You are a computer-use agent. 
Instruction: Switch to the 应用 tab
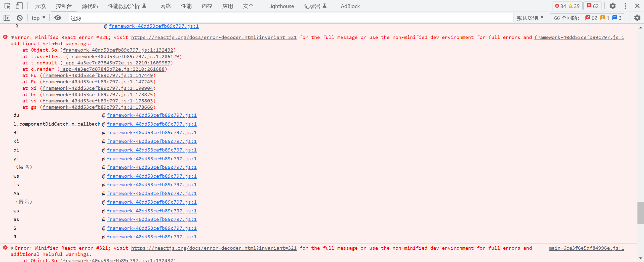pyautogui.click(x=228, y=6)
